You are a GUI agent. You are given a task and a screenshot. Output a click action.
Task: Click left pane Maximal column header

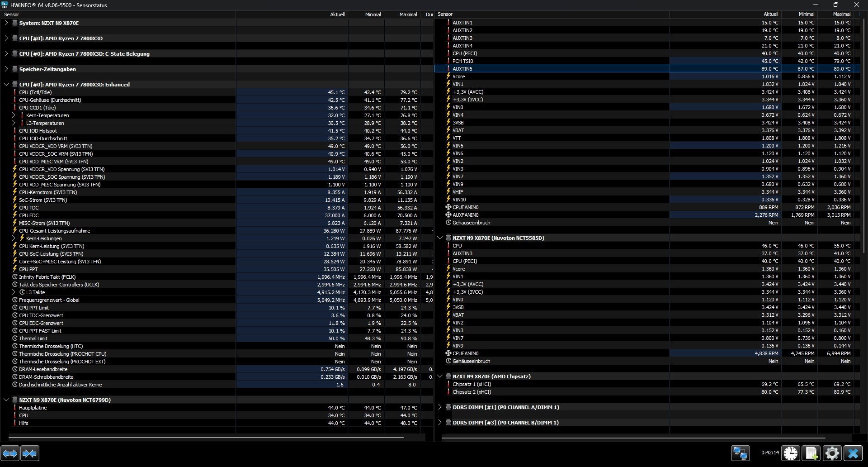coord(402,14)
